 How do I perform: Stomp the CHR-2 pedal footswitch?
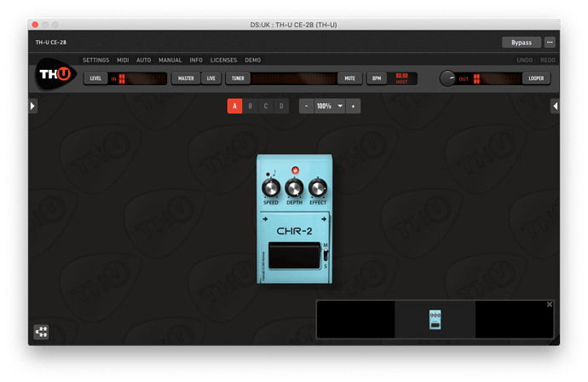pyautogui.click(x=294, y=256)
